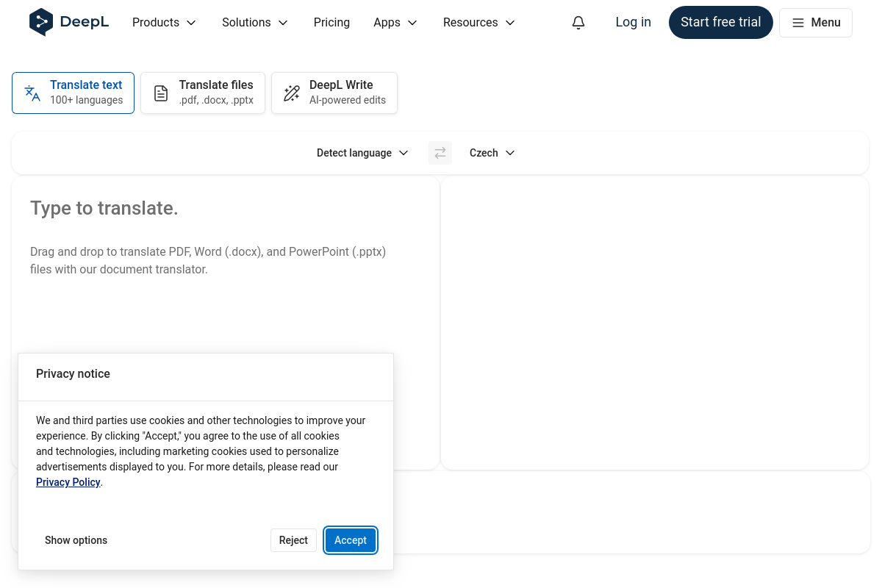Expand the Solutions dropdown
The height and width of the screenshot is (588, 882).
255,23
